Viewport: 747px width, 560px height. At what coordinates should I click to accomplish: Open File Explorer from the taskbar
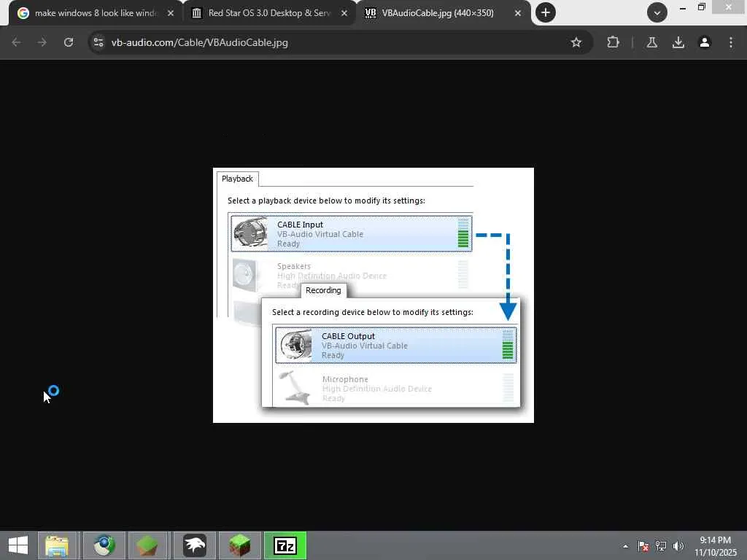(x=57, y=545)
